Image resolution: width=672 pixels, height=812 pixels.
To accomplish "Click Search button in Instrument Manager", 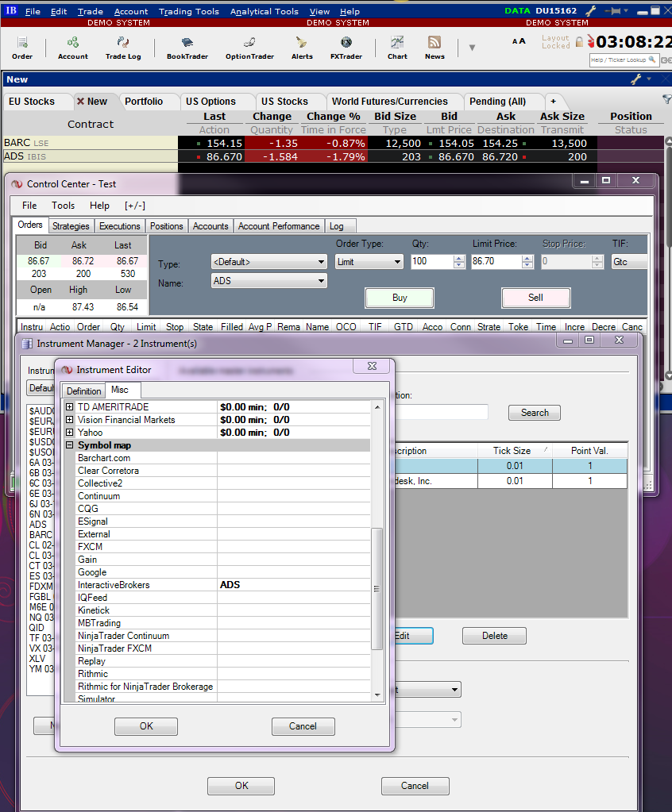I will pos(534,413).
